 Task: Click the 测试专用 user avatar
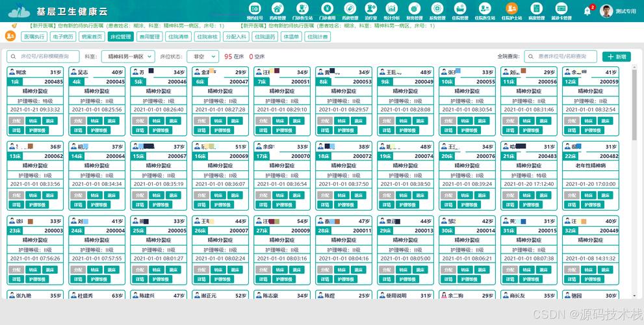pos(607,11)
